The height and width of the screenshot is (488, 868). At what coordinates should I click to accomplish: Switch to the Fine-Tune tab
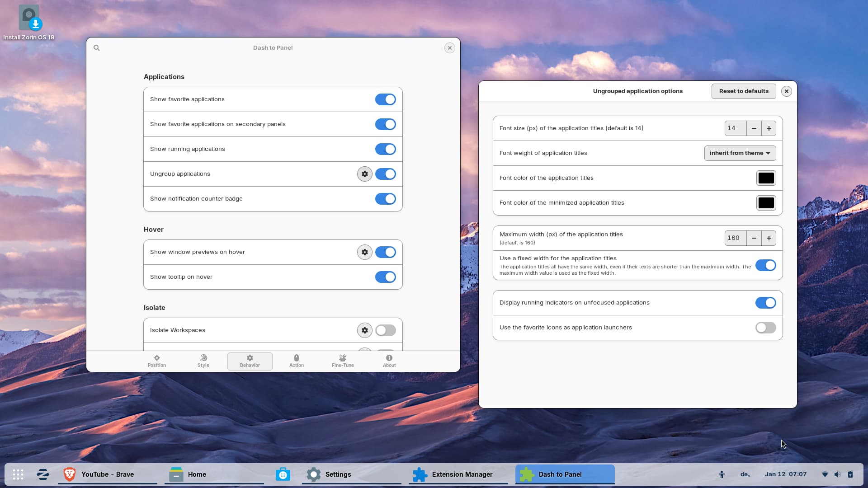tap(343, 361)
